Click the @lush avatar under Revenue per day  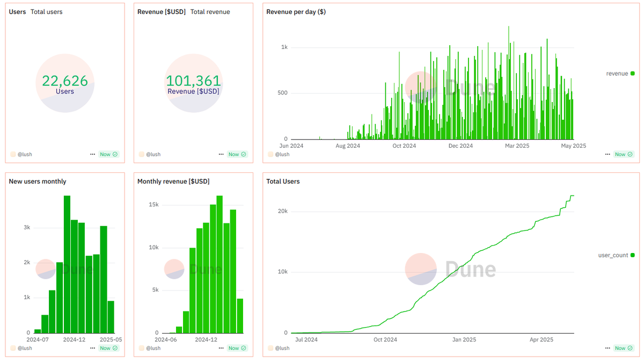272,154
